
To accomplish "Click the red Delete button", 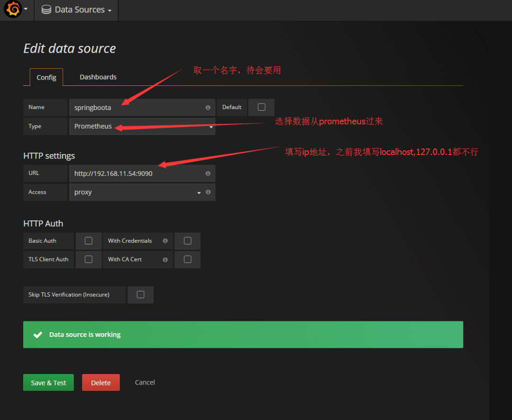I will click(101, 383).
